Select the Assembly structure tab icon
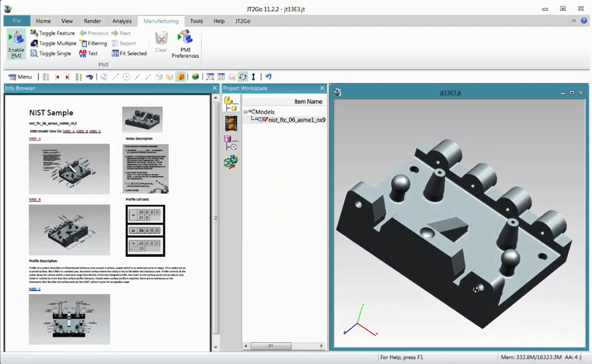Viewport: 592px width, 364px height. click(231, 103)
